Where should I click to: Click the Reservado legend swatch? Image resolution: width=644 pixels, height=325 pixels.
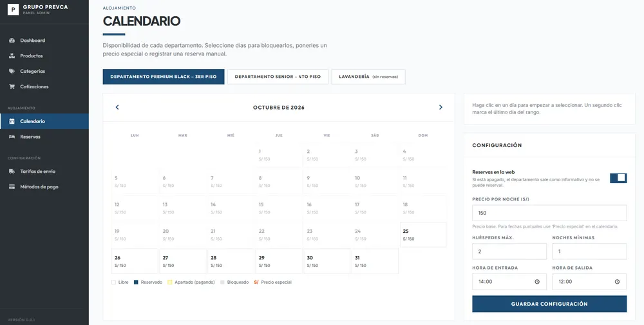137,282
